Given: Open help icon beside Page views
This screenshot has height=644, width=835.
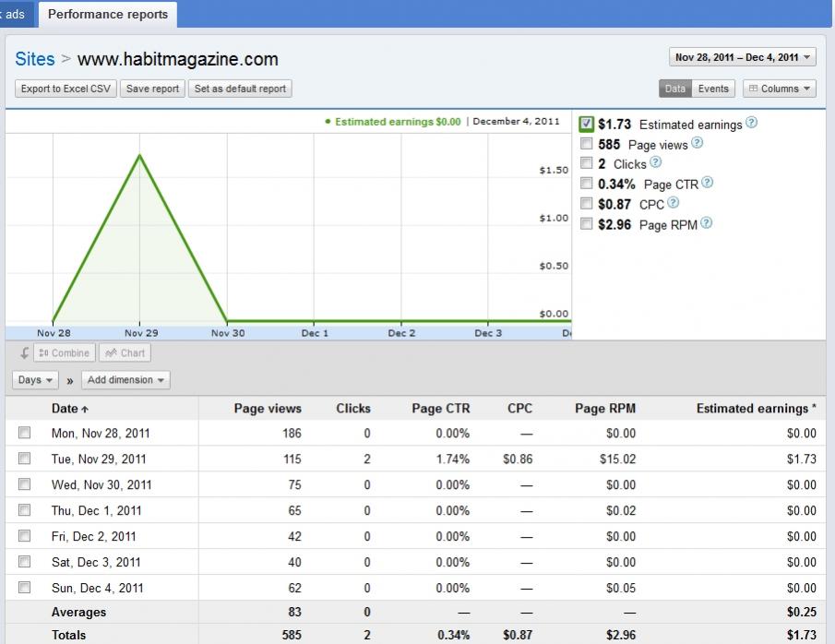Looking at the screenshot, I should tap(698, 143).
